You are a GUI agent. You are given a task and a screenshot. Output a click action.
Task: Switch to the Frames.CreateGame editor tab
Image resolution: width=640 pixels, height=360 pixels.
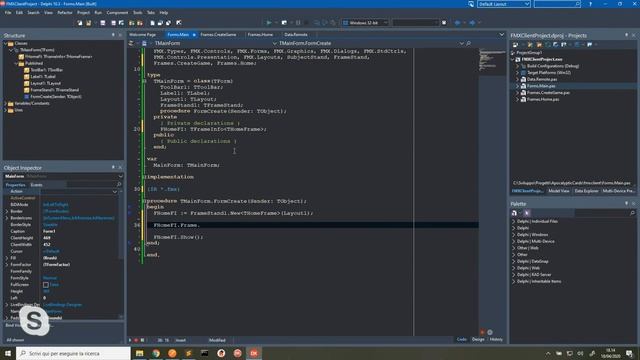pyautogui.click(x=218, y=35)
